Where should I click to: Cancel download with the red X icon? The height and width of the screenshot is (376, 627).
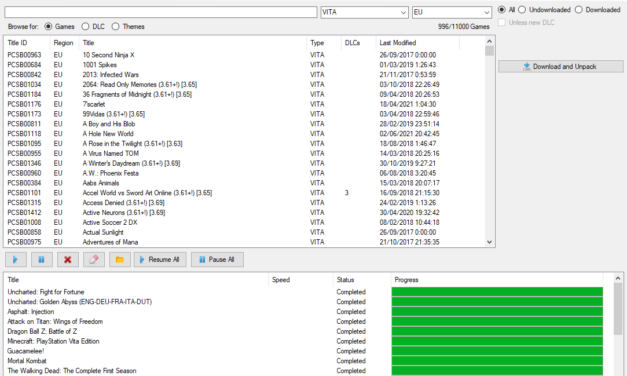click(68, 260)
